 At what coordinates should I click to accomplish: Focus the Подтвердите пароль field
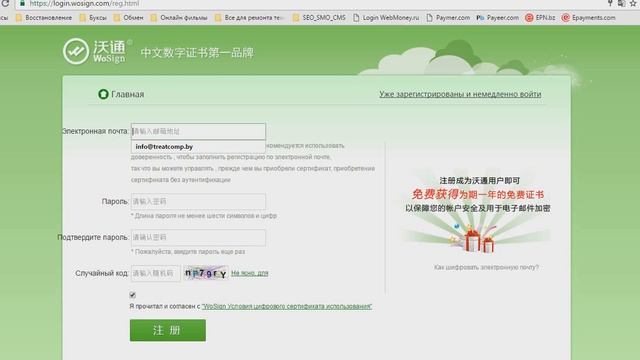coord(198,238)
